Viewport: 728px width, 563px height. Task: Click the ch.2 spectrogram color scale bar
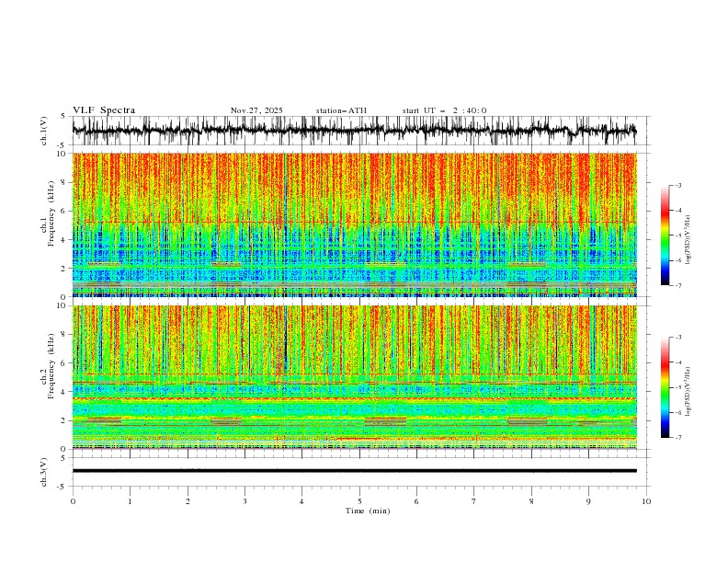(x=665, y=387)
